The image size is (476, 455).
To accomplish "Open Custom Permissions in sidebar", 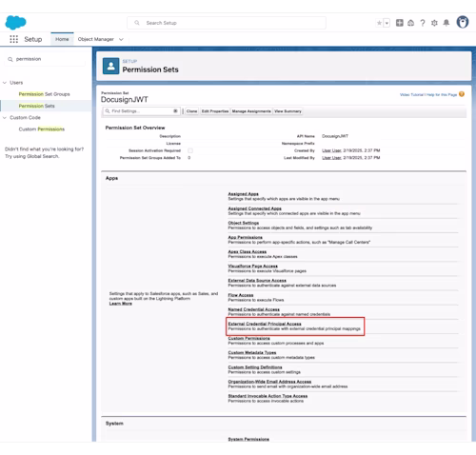I will [42, 129].
